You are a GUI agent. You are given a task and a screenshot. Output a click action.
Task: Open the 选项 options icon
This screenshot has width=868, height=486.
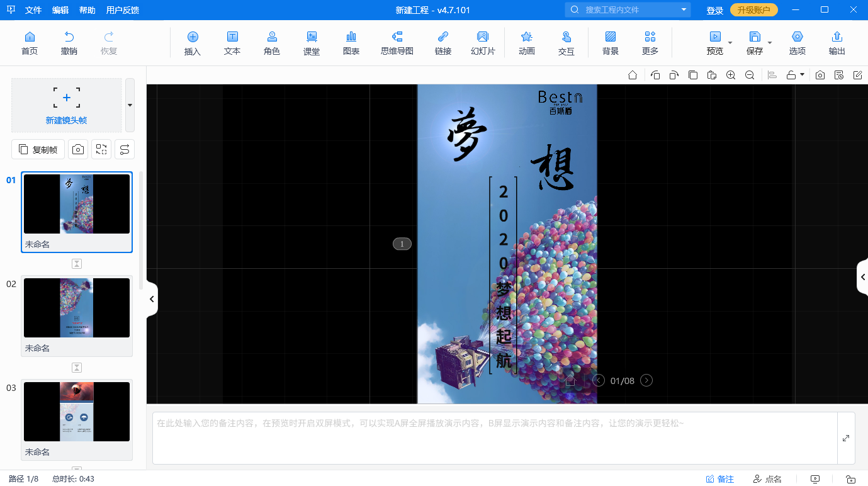(798, 43)
